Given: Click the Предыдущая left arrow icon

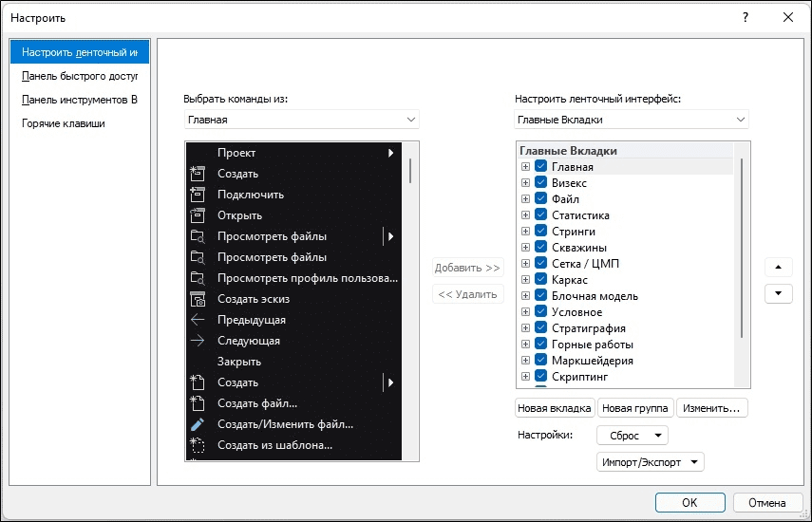Looking at the screenshot, I should coord(198,320).
